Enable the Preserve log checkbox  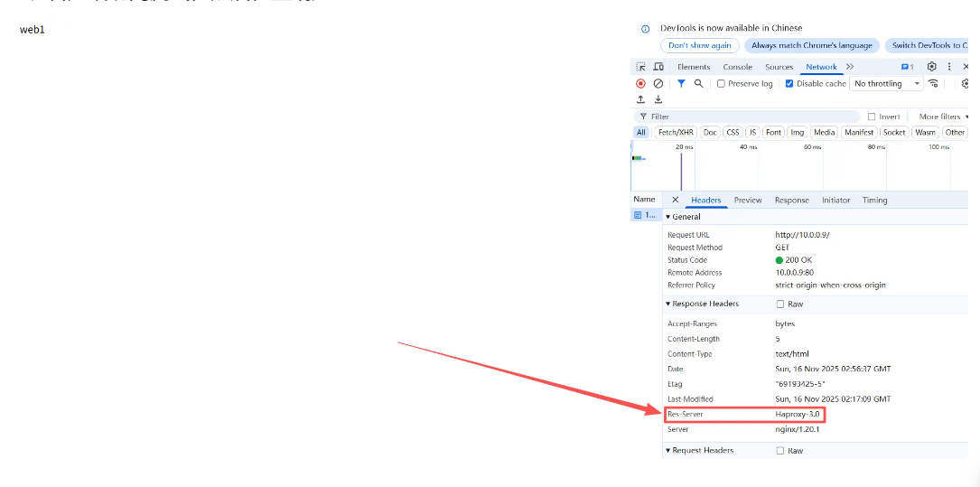(721, 84)
